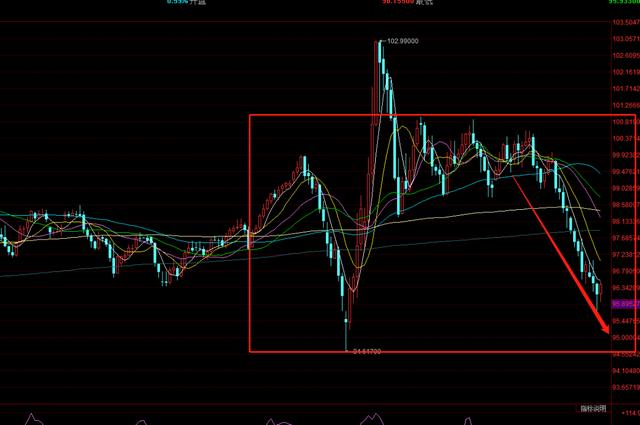This screenshot has width=640, height=425.
Task: Open the 指标说明 indicator description link
Action: (x=593, y=408)
